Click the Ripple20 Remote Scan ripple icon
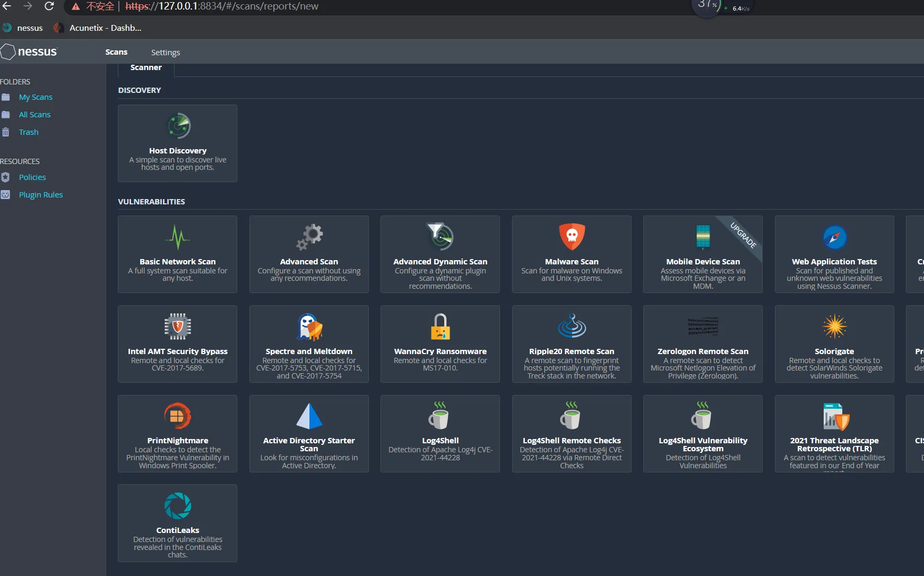The height and width of the screenshot is (576, 924). pos(572,326)
